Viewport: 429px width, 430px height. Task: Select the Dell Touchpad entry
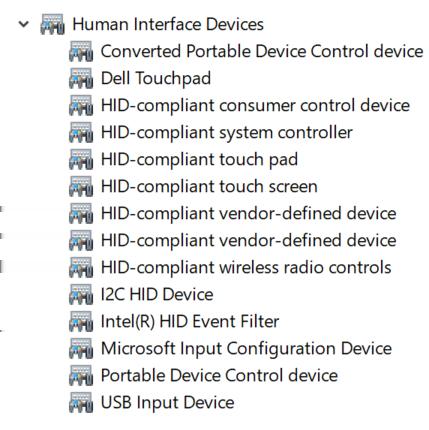click(x=156, y=78)
